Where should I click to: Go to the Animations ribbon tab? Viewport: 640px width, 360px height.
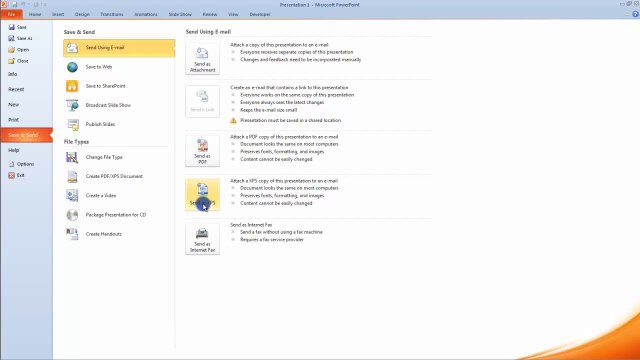pos(146,14)
